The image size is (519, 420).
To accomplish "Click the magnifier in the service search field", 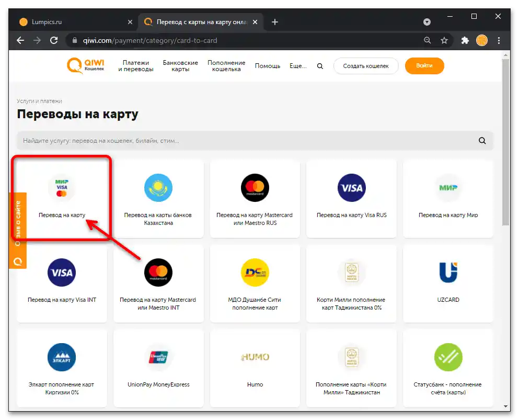I will (x=482, y=141).
